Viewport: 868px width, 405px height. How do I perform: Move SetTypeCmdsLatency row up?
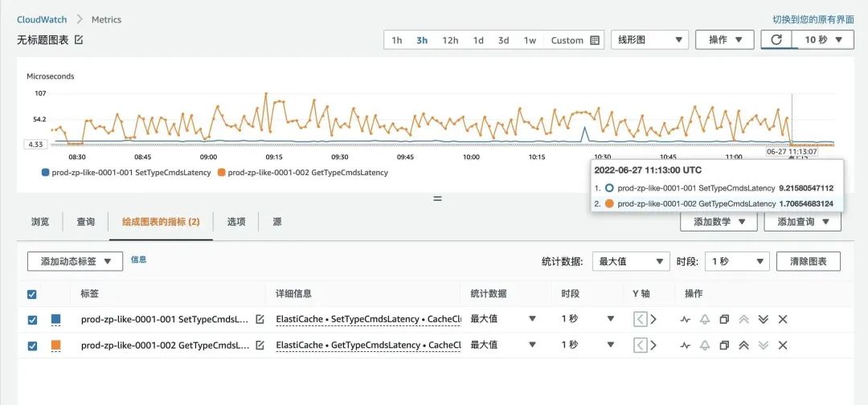point(744,319)
